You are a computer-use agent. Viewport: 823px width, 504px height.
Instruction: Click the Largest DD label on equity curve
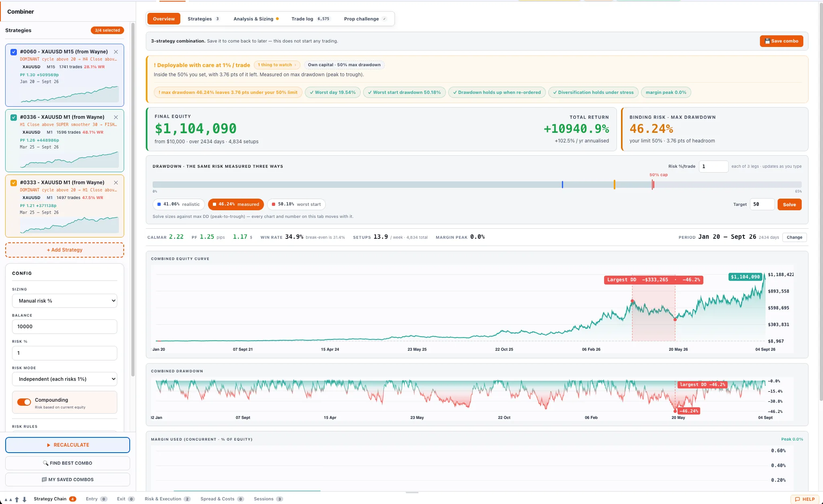(x=653, y=280)
